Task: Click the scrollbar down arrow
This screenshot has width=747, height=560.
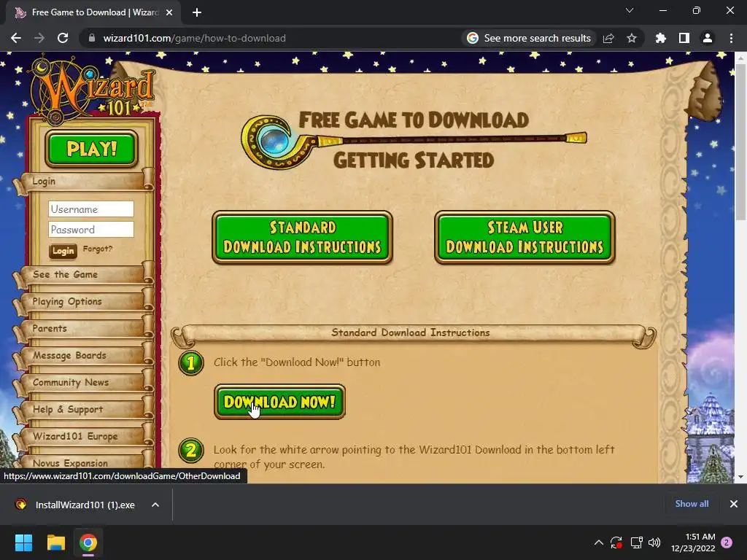Action: 740,476
